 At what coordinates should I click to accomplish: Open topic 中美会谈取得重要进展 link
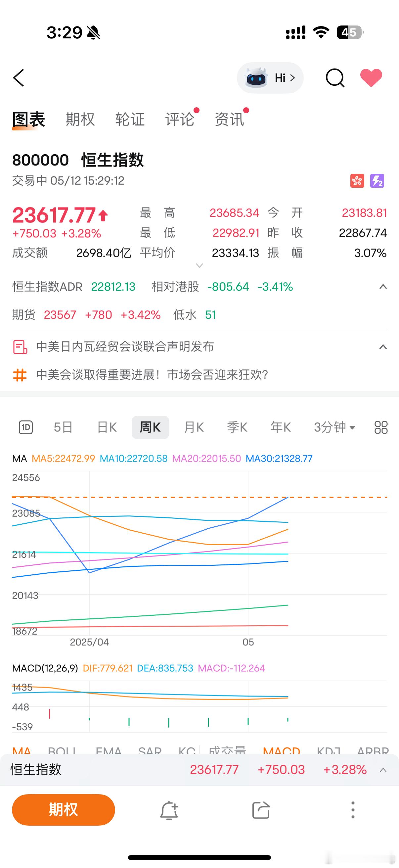[152, 375]
